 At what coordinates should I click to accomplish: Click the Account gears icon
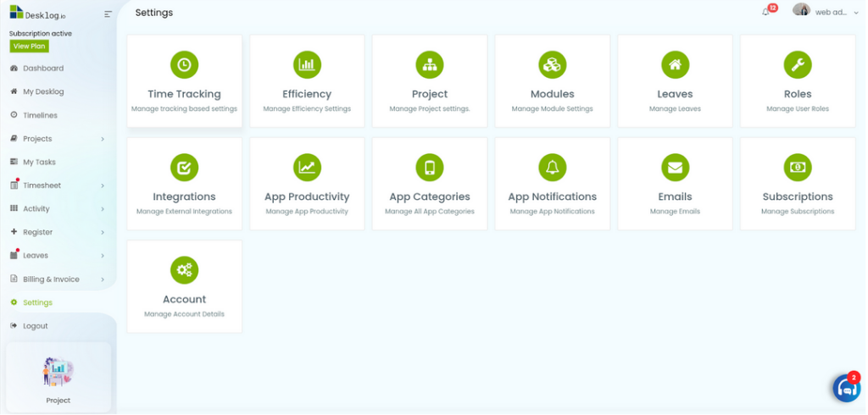click(x=184, y=270)
